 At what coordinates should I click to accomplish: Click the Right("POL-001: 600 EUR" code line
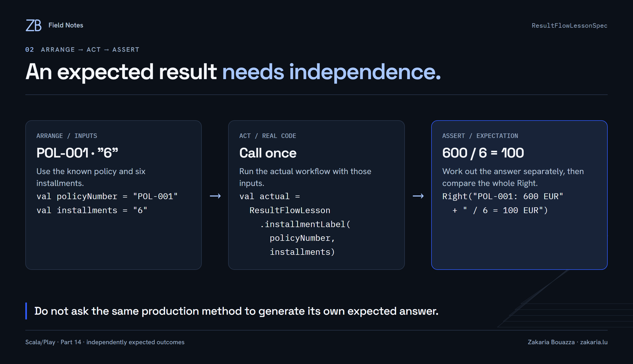pos(503,197)
